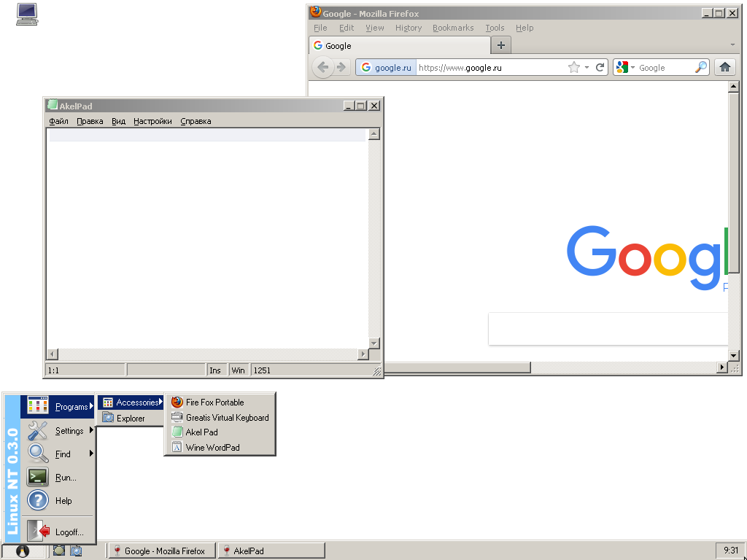Open Firefox Edit menu
This screenshot has height=560, width=747.
347,28
